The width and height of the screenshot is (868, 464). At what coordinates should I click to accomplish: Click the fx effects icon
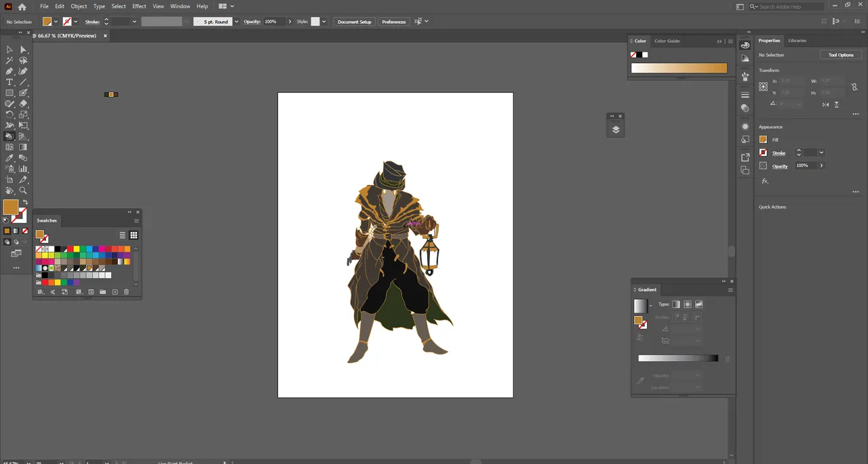tap(765, 181)
